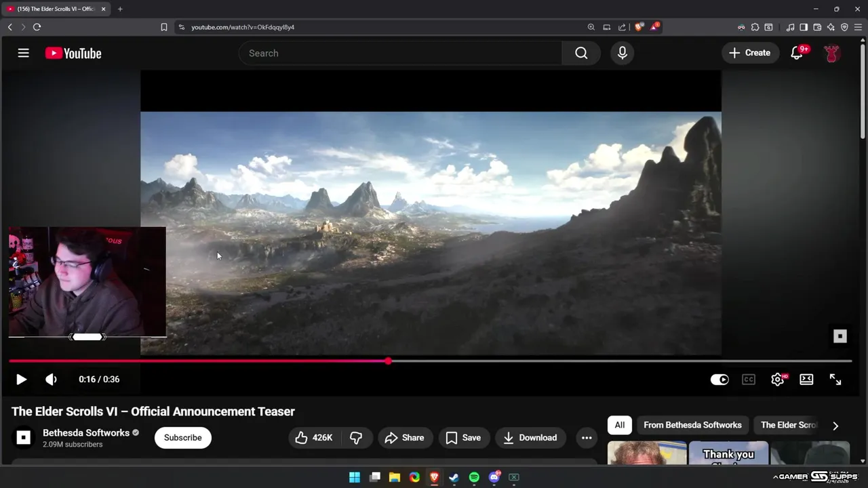Show hidden system tray icons
This screenshot has height=488, width=868.
pos(775,477)
